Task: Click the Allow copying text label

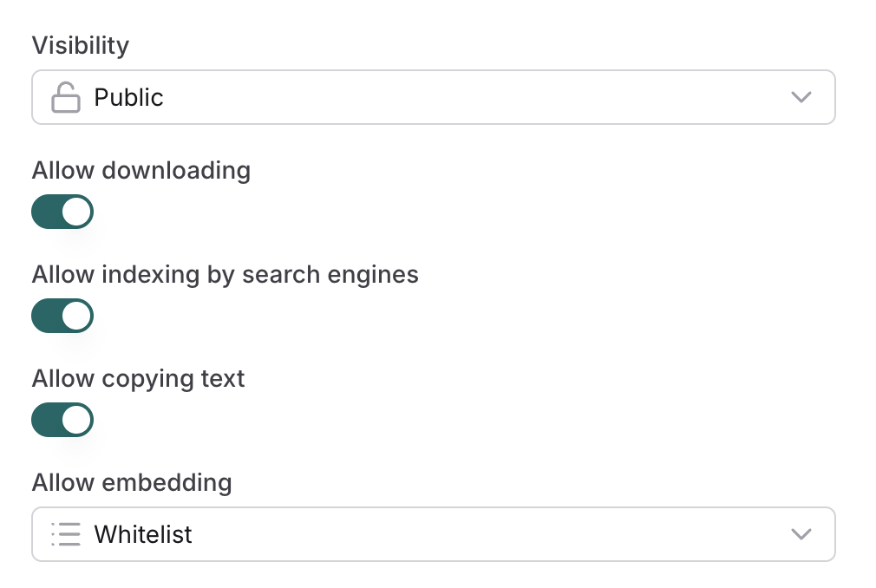Action: tap(138, 379)
